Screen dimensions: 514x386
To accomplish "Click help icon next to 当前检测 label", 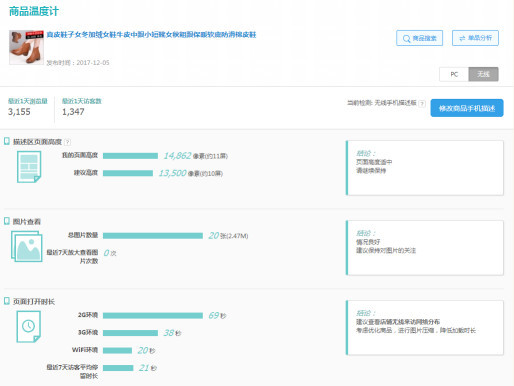I will tap(422, 104).
